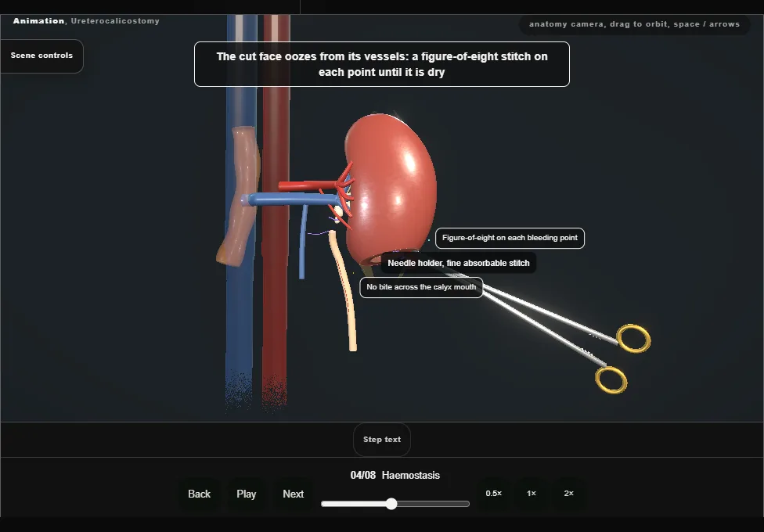Advance with the Next button
The image size is (764, 532).
pyautogui.click(x=294, y=494)
